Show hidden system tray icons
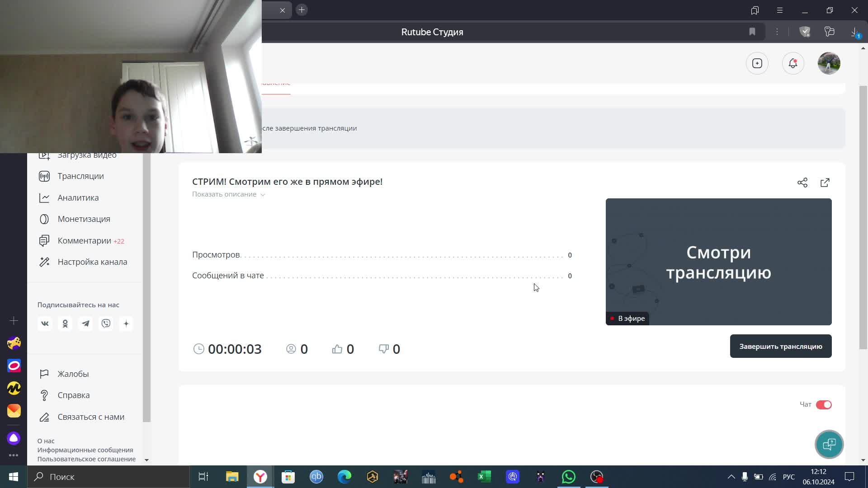 pyautogui.click(x=731, y=477)
